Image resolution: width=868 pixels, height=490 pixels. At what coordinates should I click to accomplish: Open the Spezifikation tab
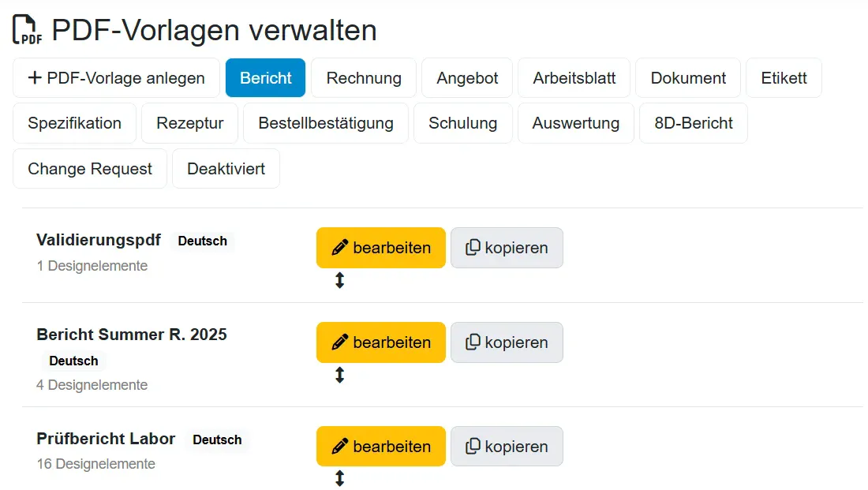[x=75, y=123]
